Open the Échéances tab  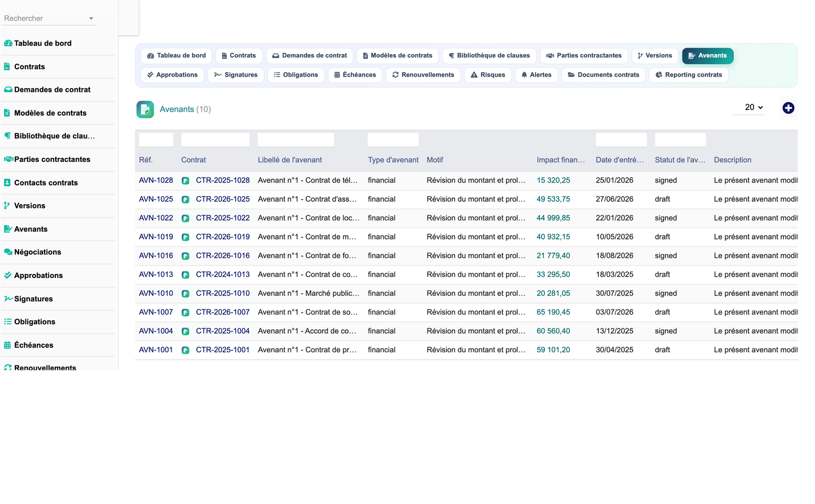click(x=355, y=75)
